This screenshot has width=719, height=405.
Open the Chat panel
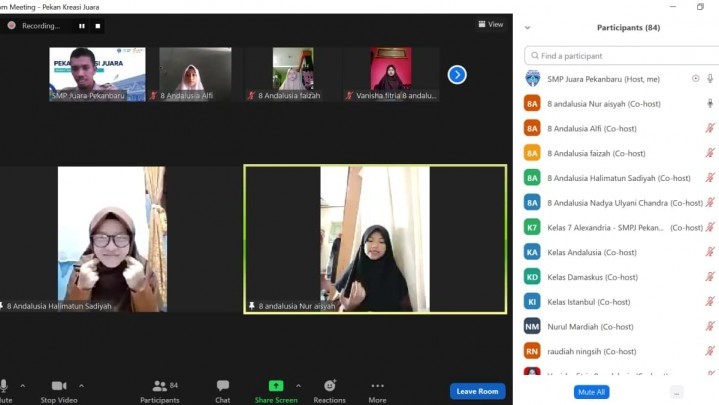[223, 391]
